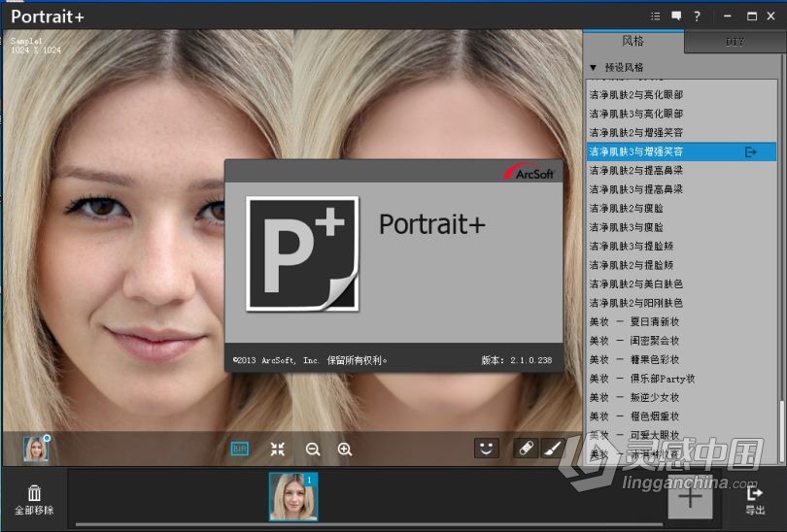This screenshot has height=532, width=787.
Task: Select preset 洁净肌肤2与提高鼻梁
Action: 681,171
